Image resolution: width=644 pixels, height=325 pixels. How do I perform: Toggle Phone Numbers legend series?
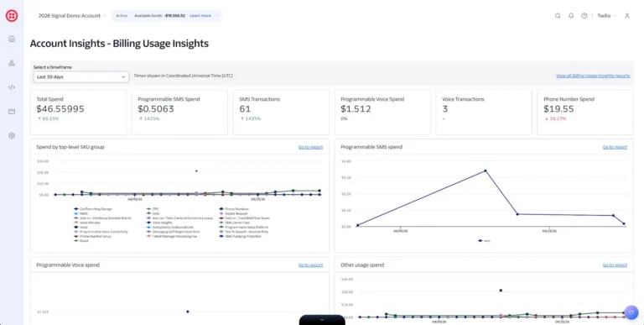[234, 209]
